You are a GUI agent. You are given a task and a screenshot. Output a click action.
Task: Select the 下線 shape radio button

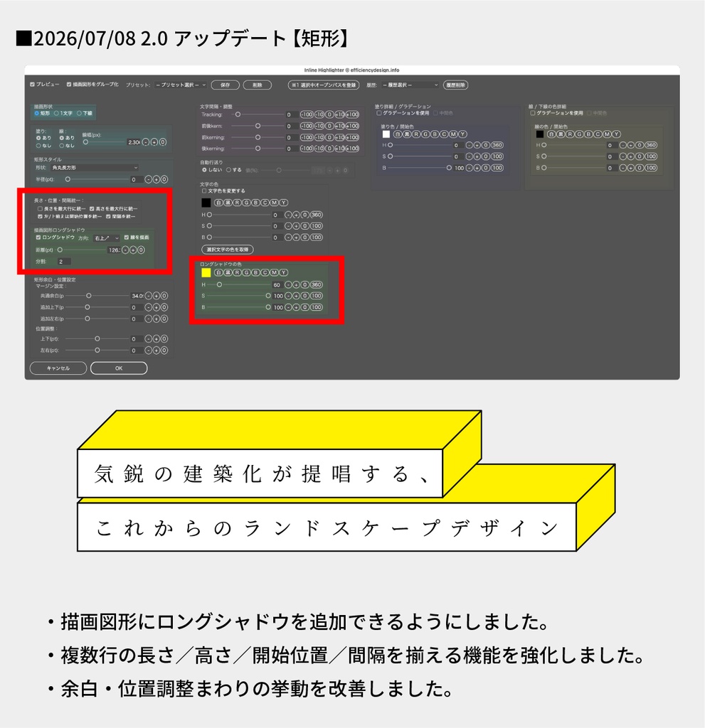(x=79, y=113)
